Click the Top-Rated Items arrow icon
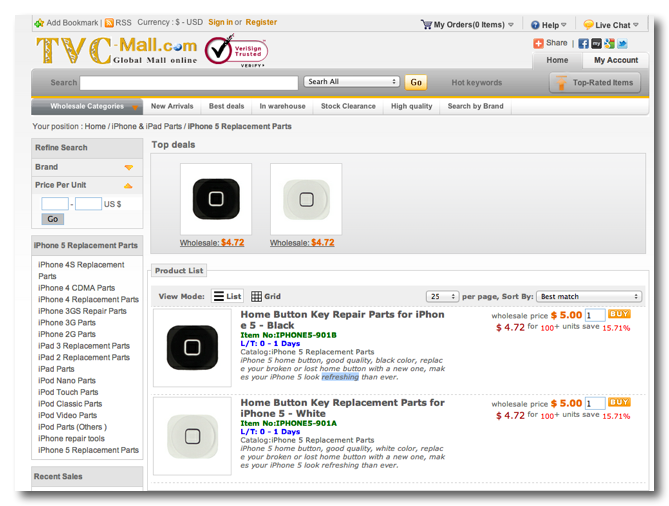 click(x=561, y=83)
